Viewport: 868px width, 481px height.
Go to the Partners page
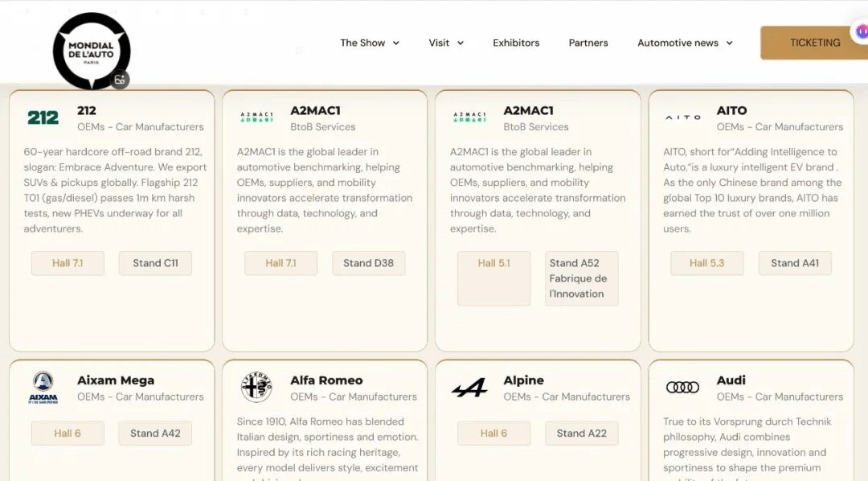(588, 43)
